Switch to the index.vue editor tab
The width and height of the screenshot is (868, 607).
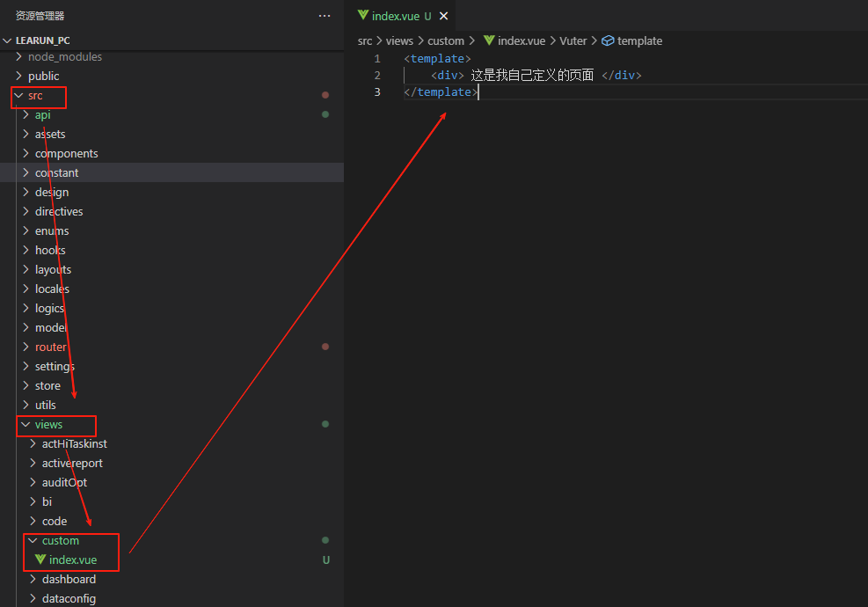[396, 16]
